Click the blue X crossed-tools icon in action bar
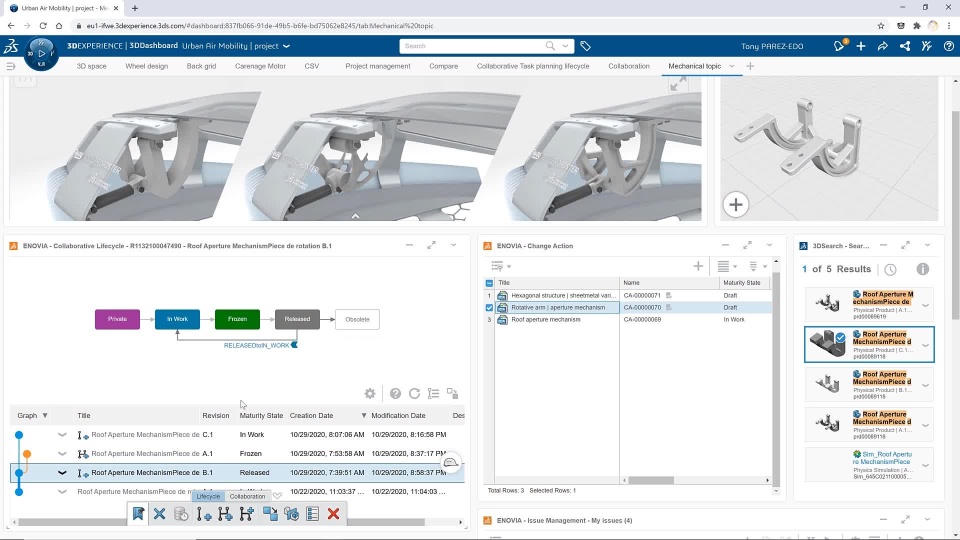This screenshot has height=540, width=960. point(159,514)
